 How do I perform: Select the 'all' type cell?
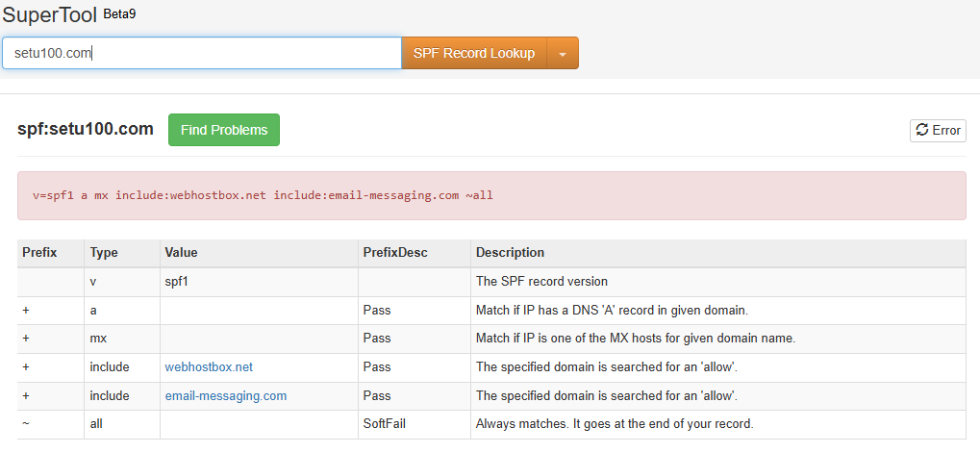tap(97, 423)
